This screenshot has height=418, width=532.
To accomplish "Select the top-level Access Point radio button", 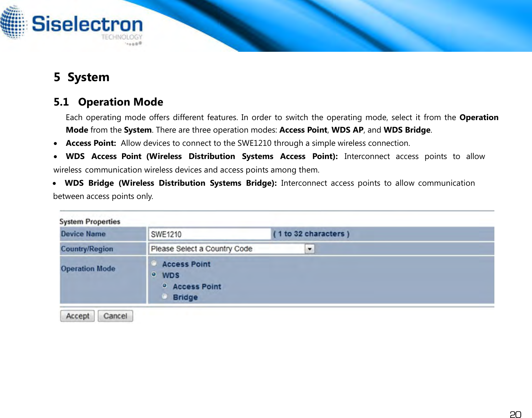I will click(x=154, y=263).
